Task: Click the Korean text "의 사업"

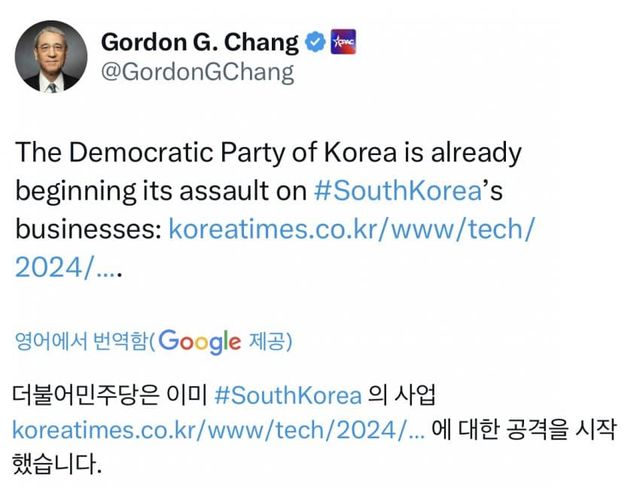Action: click(403, 394)
